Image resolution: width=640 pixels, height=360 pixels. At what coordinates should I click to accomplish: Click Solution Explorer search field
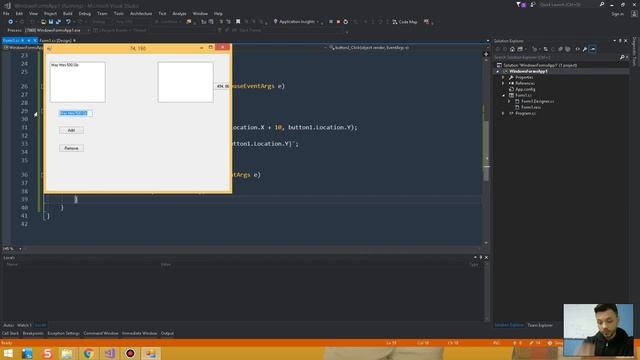click(556, 57)
